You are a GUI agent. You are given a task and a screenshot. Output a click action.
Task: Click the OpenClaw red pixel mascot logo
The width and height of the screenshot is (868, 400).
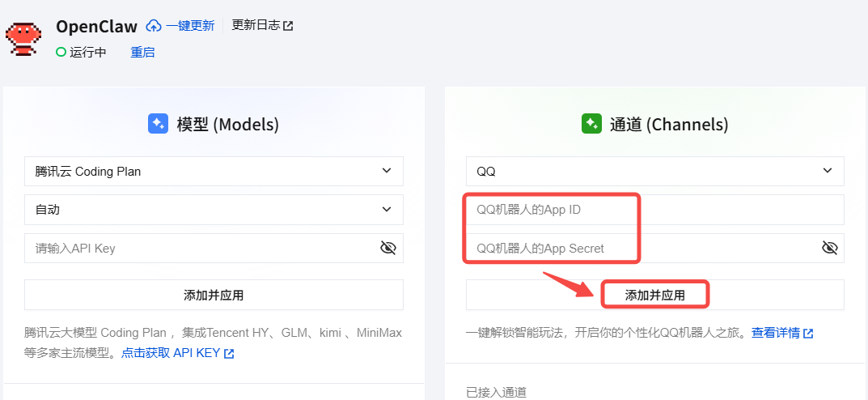[x=23, y=37]
